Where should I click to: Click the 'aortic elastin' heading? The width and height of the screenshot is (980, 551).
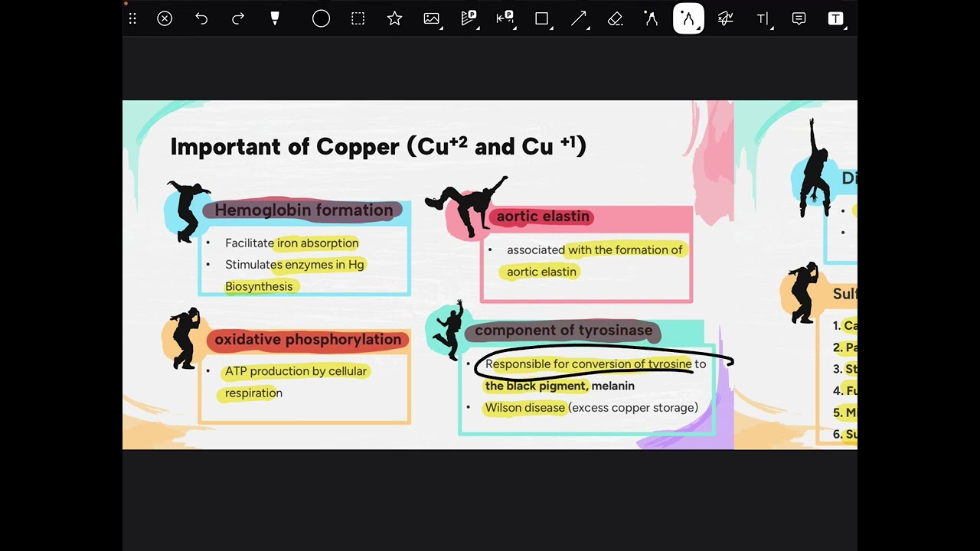pyautogui.click(x=543, y=217)
